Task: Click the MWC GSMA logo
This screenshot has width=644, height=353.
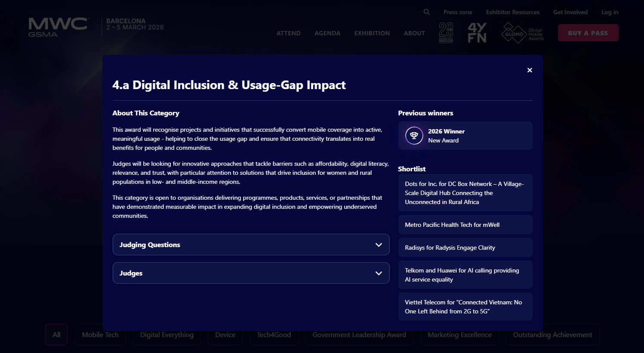Action: (x=58, y=27)
